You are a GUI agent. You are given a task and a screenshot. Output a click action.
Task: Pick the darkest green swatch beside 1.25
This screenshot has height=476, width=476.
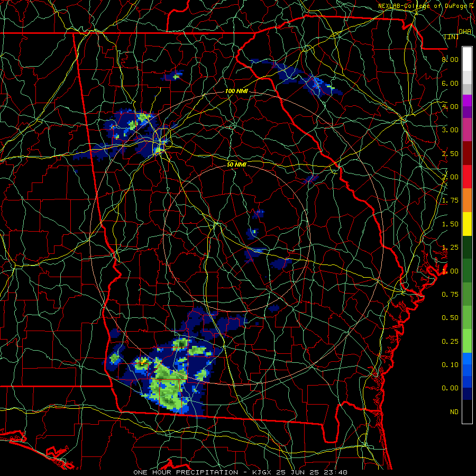tap(467, 247)
